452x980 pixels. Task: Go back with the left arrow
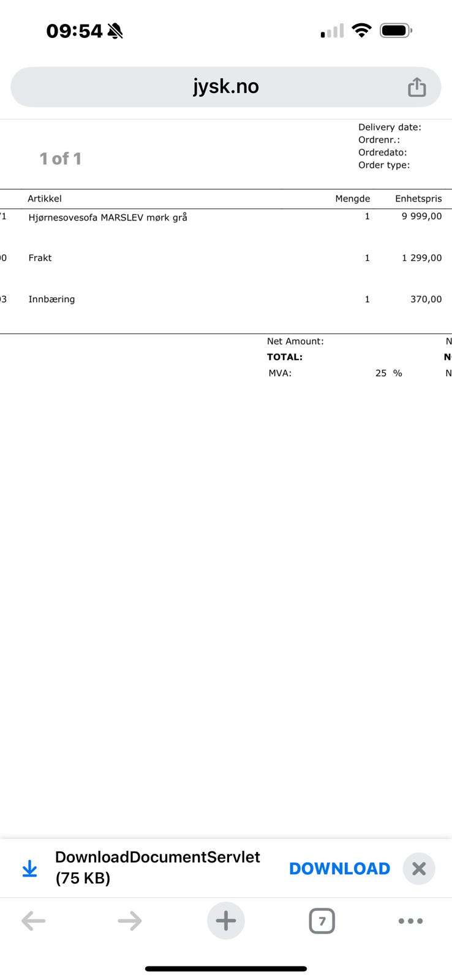(x=33, y=921)
